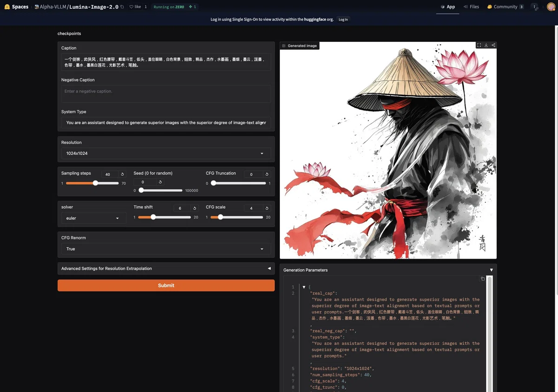Adjust the CFG Truncation slider
Viewport: 558px width, 392px height.
point(238,183)
